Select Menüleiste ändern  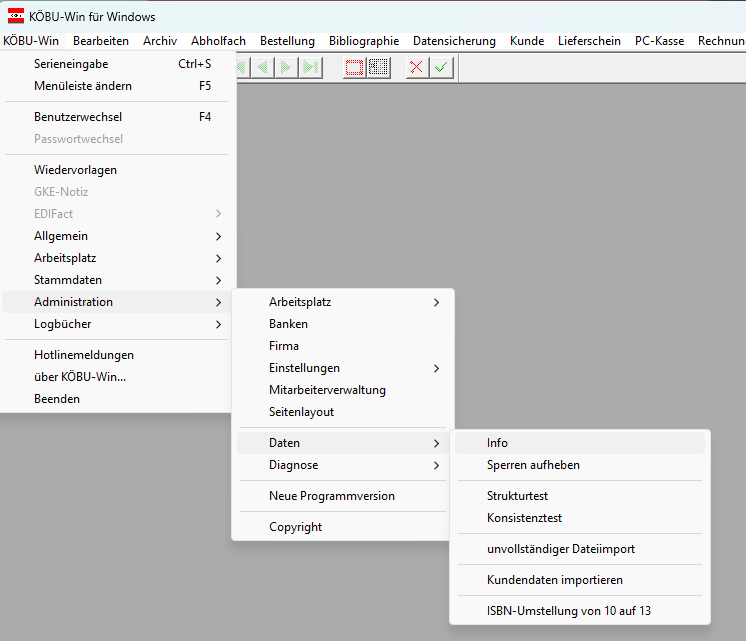click(x=117, y=86)
